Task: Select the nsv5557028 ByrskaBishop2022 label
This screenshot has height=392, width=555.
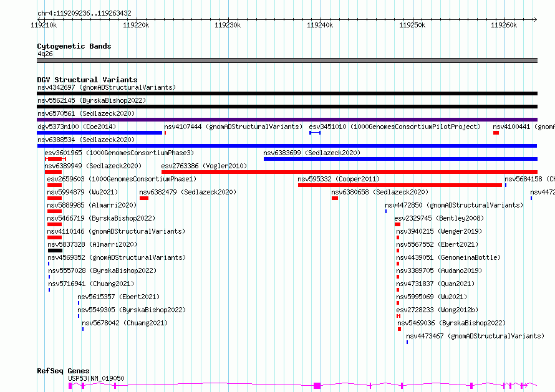Action: tap(103, 270)
